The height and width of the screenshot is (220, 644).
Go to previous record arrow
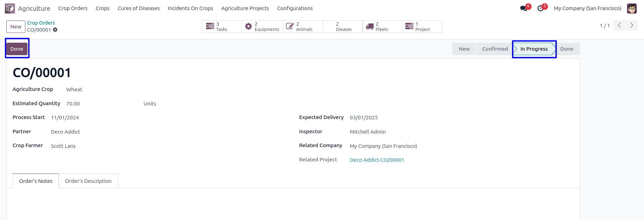[x=619, y=25]
